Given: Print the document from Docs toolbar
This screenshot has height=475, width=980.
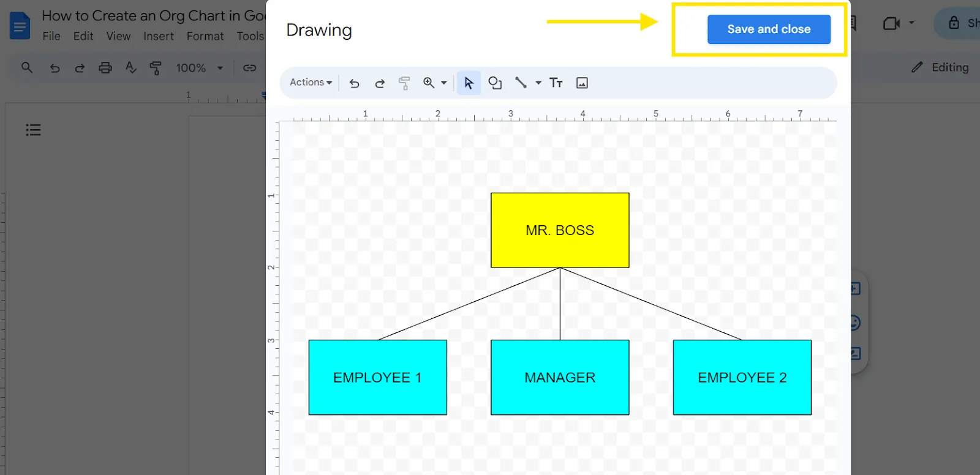Looking at the screenshot, I should (x=105, y=67).
